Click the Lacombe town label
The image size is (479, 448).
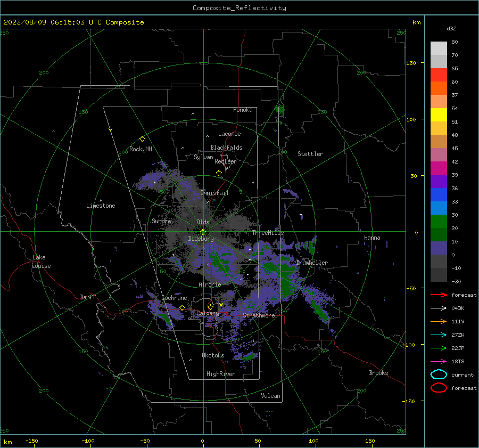229,134
